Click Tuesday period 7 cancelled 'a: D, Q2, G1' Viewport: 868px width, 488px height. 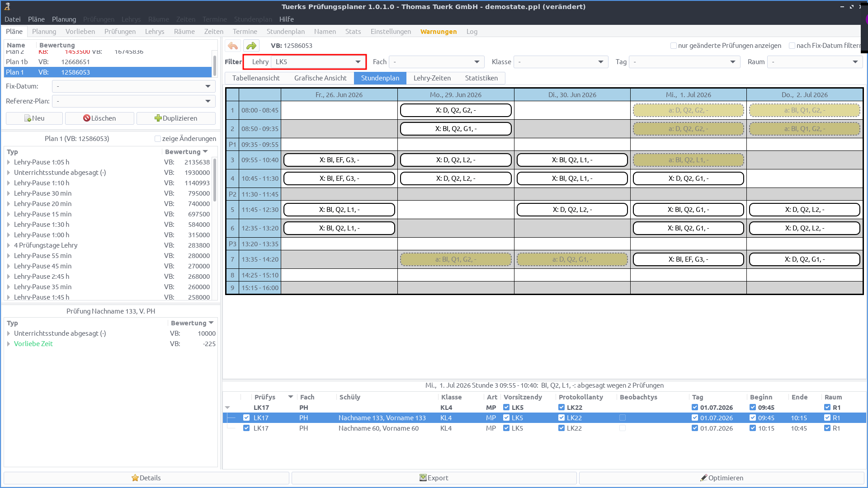[x=572, y=259]
